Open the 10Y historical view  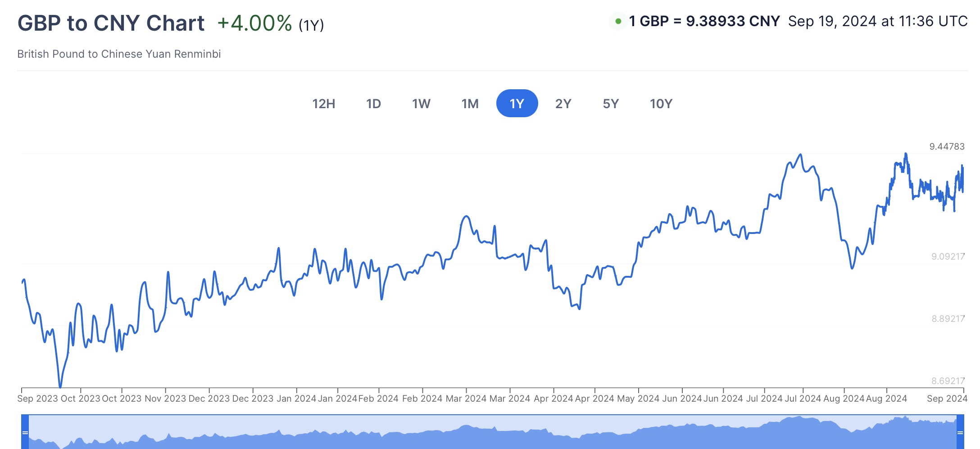coord(661,104)
